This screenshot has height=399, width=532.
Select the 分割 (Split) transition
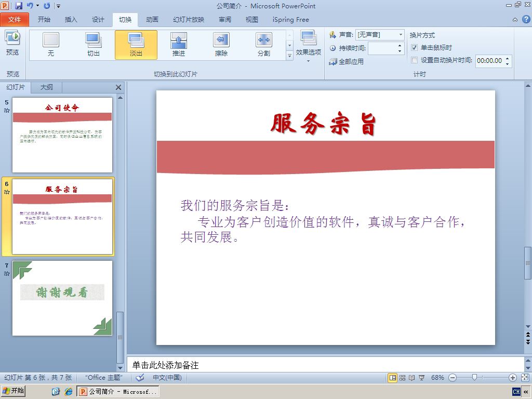tap(263, 45)
